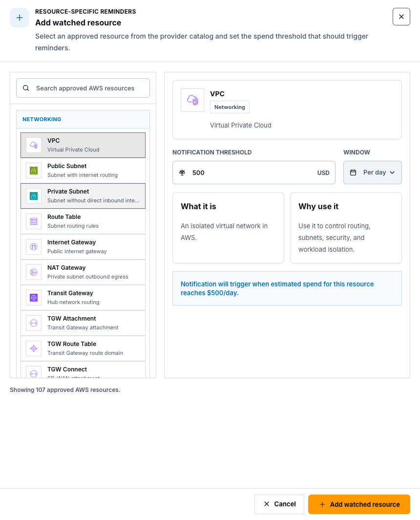The height and width of the screenshot is (520, 420).
Task: Select the NAT Gateway icon
Action: click(34, 272)
